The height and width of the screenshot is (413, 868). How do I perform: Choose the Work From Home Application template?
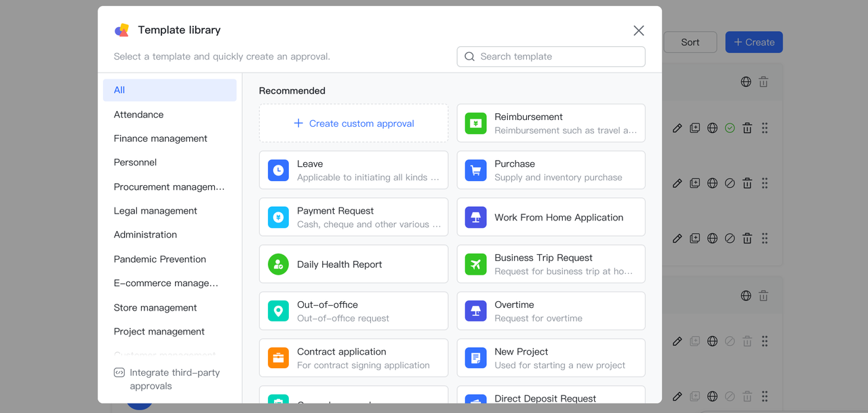[551, 218]
